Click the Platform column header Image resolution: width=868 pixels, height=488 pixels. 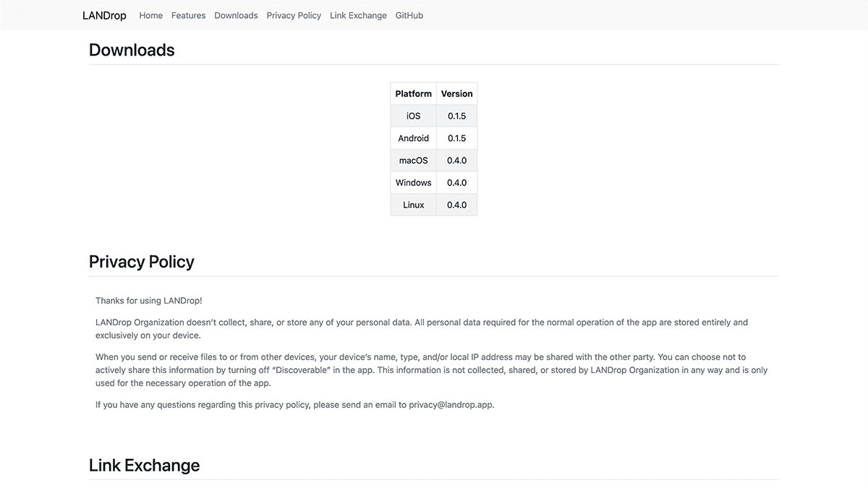(x=413, y=94)
